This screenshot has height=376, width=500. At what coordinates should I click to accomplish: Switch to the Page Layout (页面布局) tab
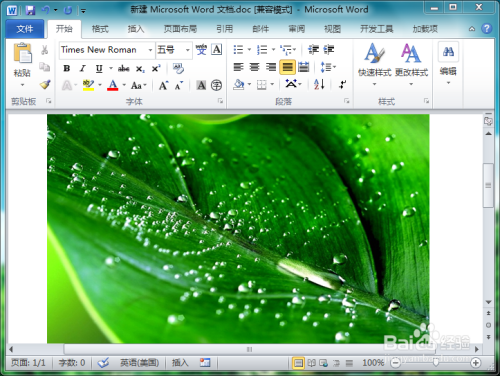coord(180,29)
